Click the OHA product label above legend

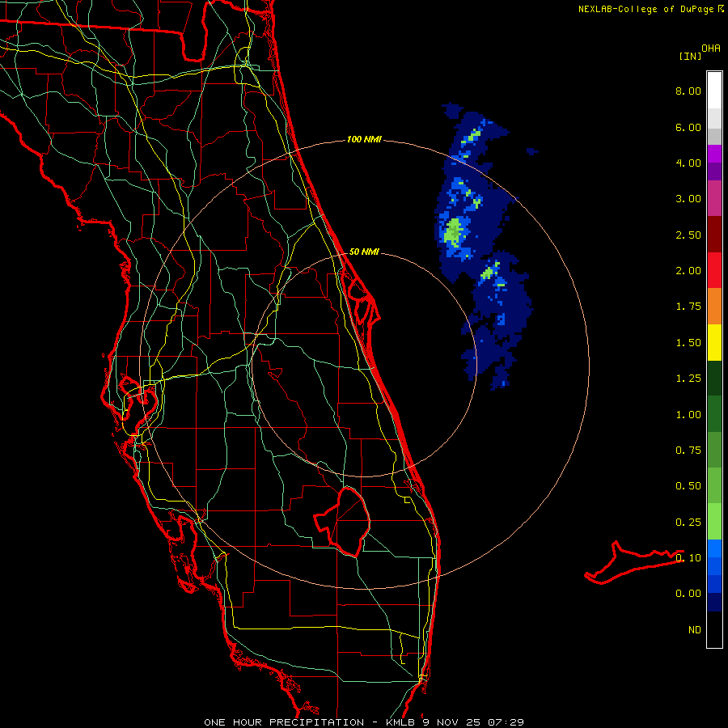711,49
